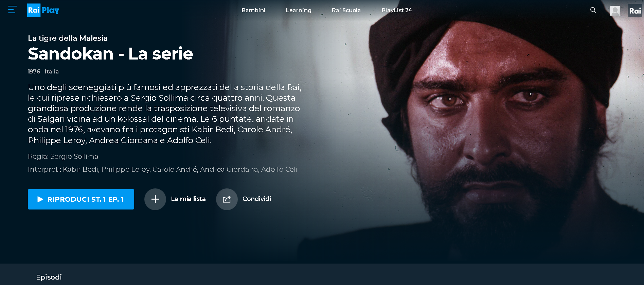This screenshot has width=644, height=285.
Task: Open the Learning menu item
Action: pos(299,10)
